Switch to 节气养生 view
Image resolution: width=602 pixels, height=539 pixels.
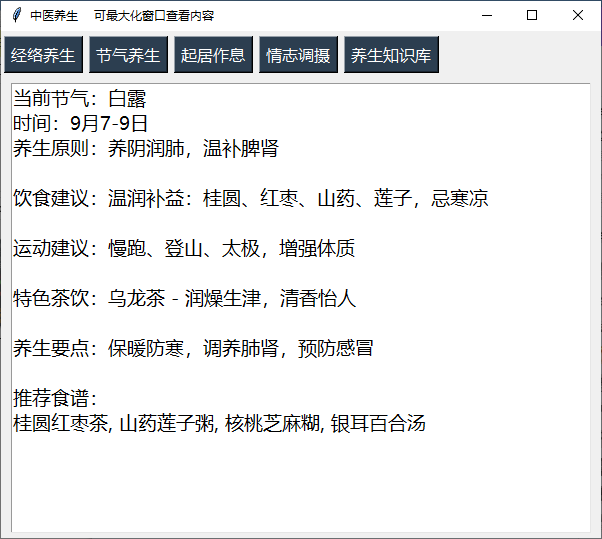tap(128, 55)
